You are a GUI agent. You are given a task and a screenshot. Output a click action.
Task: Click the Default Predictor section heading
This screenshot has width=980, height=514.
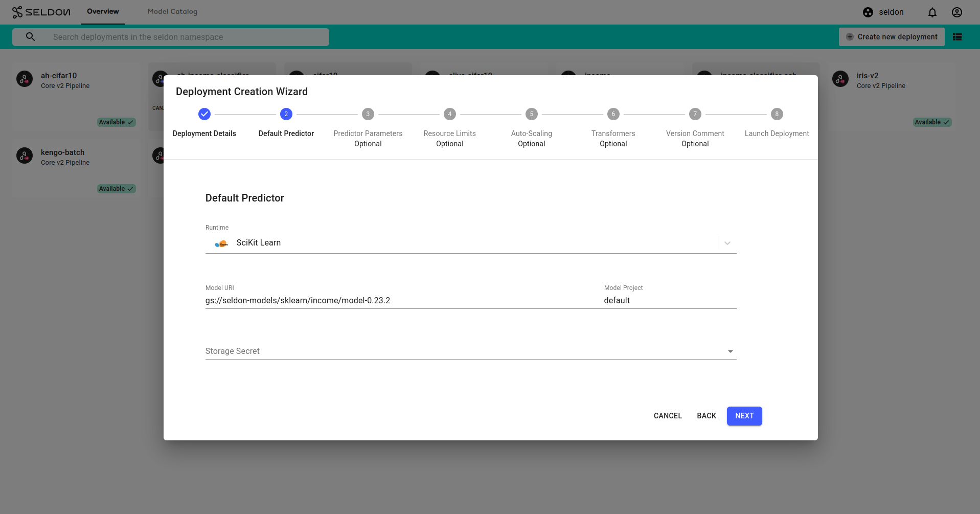245,198
